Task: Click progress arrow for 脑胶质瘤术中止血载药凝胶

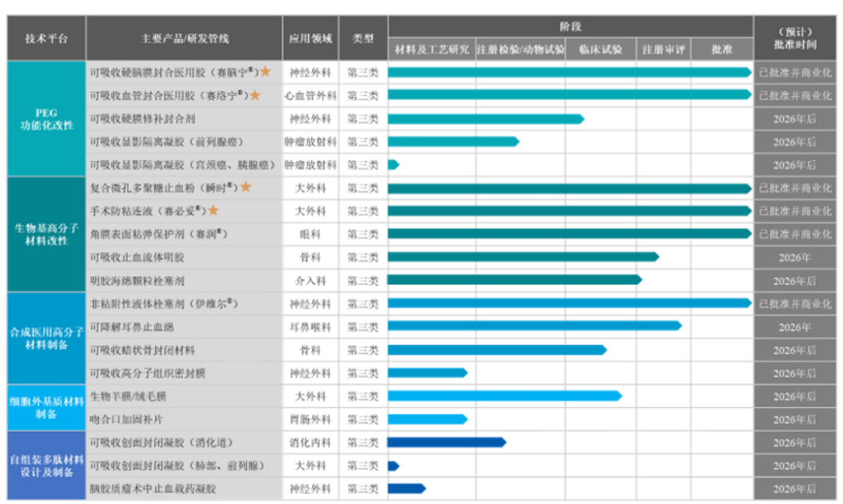Action: point(407,488)
